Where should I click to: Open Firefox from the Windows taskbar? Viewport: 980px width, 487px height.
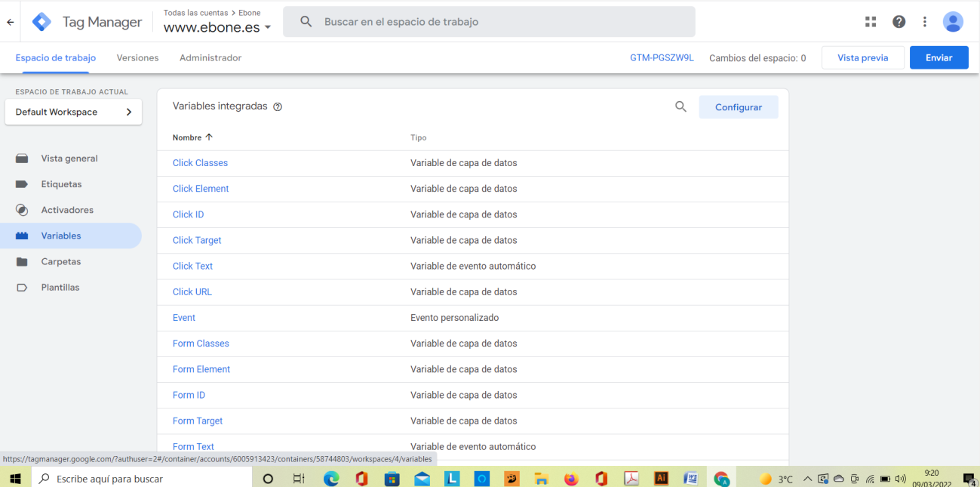tap(571, 479)
